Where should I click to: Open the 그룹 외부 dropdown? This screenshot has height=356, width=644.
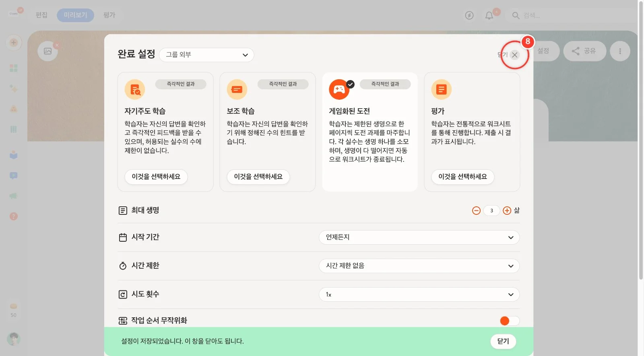206,55
